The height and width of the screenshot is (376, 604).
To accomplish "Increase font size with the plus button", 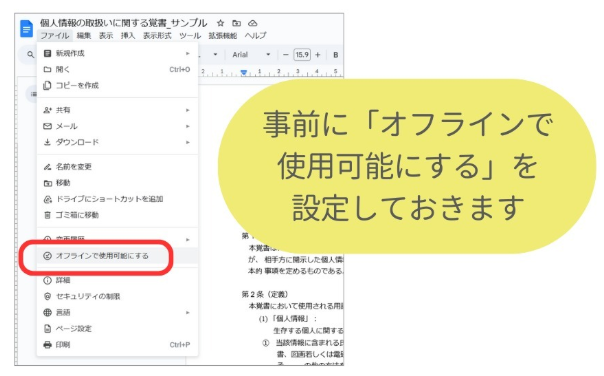I will [x=318, y=55].
